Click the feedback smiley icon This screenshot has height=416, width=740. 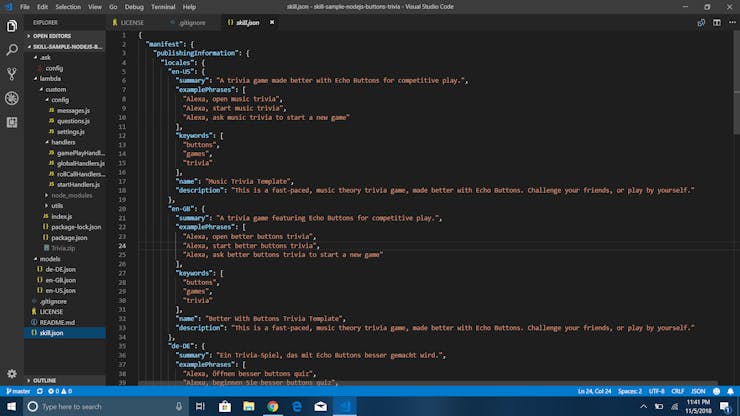(x=716, y=391)
